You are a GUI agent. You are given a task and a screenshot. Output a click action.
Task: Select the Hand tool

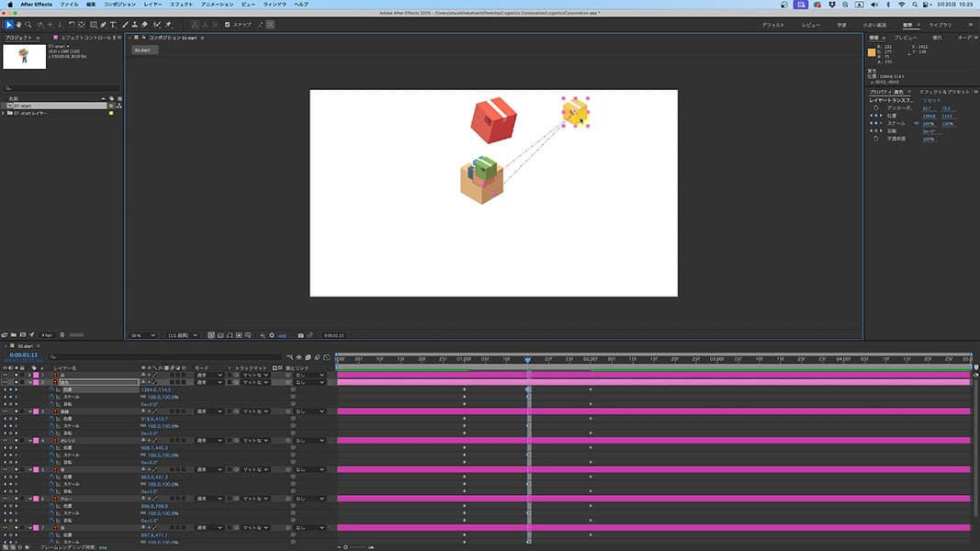coord(19,25)
